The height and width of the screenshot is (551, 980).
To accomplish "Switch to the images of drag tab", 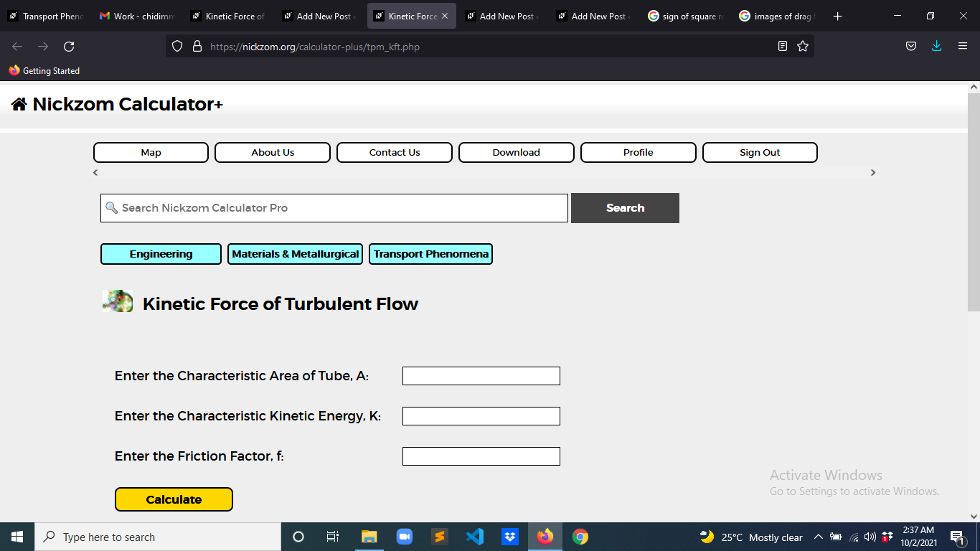I will (777, 16).
